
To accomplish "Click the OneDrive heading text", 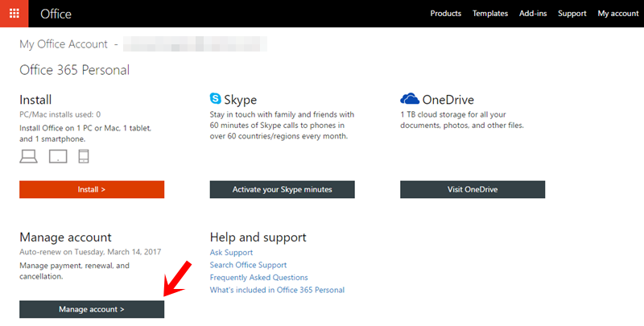I will click(448, 99).
